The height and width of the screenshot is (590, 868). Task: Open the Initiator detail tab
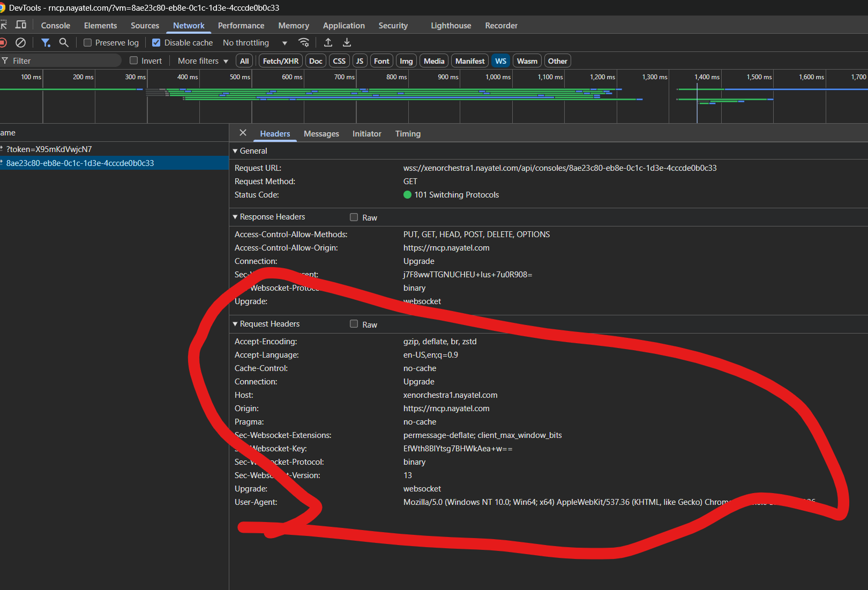coord(367,134)
